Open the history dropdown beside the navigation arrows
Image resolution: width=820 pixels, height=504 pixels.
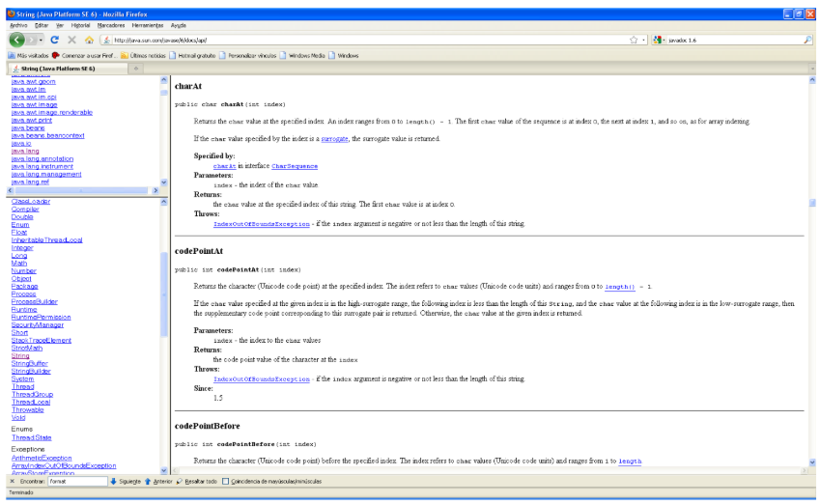tap(40, 40)
